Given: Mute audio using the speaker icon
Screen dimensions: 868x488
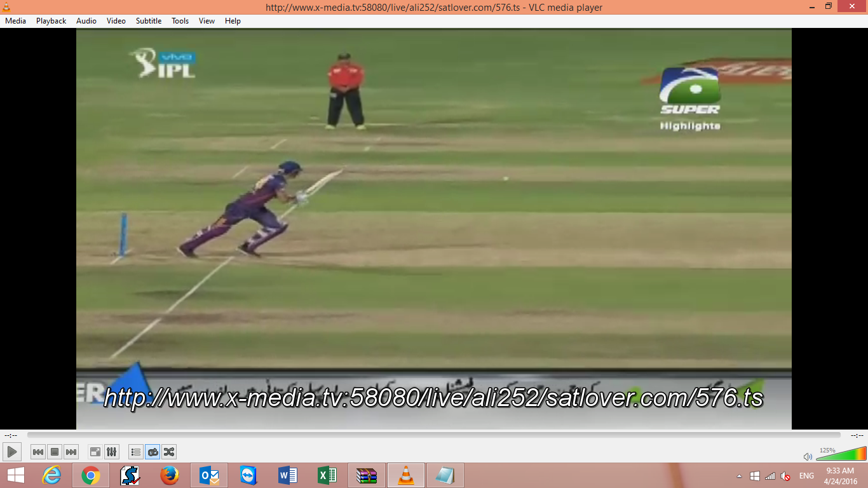Looking at the screenshot, I should coord(808,456).
